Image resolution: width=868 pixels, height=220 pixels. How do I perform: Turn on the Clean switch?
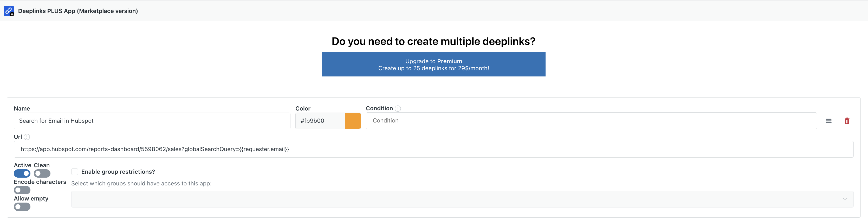pyautogui.click(x=42, y=173)
